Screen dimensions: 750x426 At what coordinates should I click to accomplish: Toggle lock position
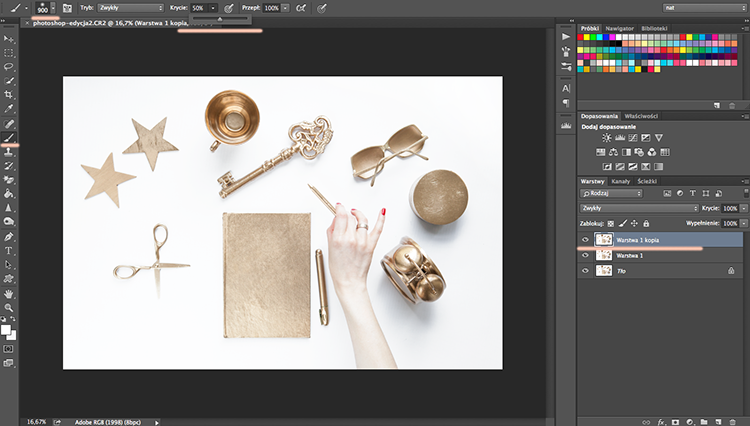pyautogui.click(x=634, y=223)
